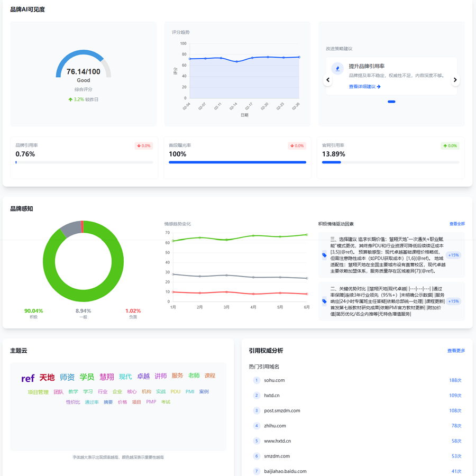Open 查看更多 in citation authority analysis
The width and height of the screenshot is (476, 476).
[456, 351]
